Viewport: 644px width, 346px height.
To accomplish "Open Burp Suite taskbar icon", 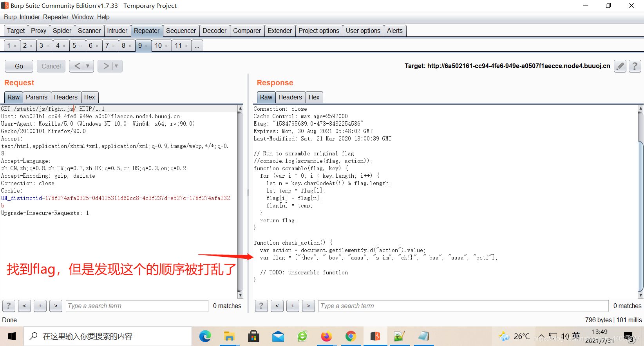I will click(x=375, y=336).
